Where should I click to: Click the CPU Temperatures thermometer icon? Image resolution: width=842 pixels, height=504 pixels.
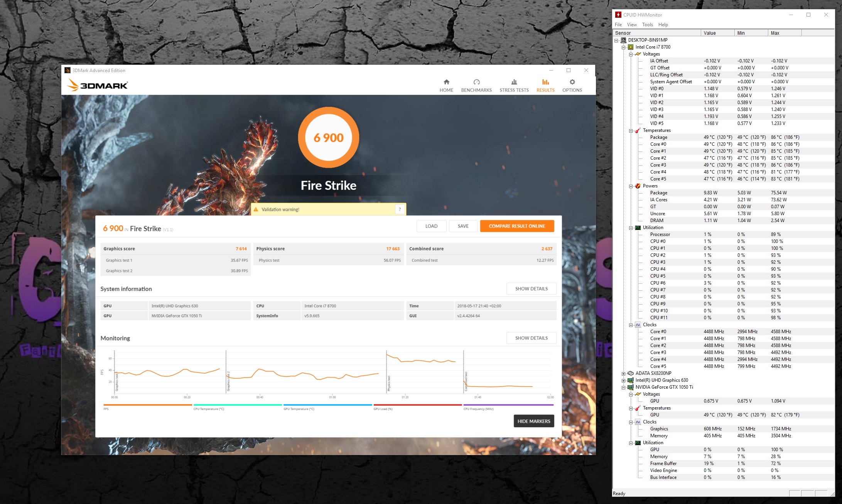(x=638, y=130)
